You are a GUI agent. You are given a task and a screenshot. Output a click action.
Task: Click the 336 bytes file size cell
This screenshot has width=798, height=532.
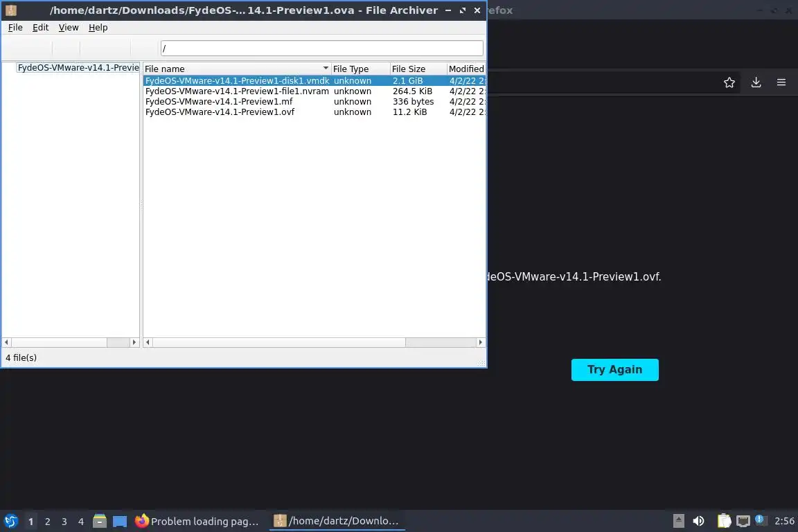[x=414, y=101]
